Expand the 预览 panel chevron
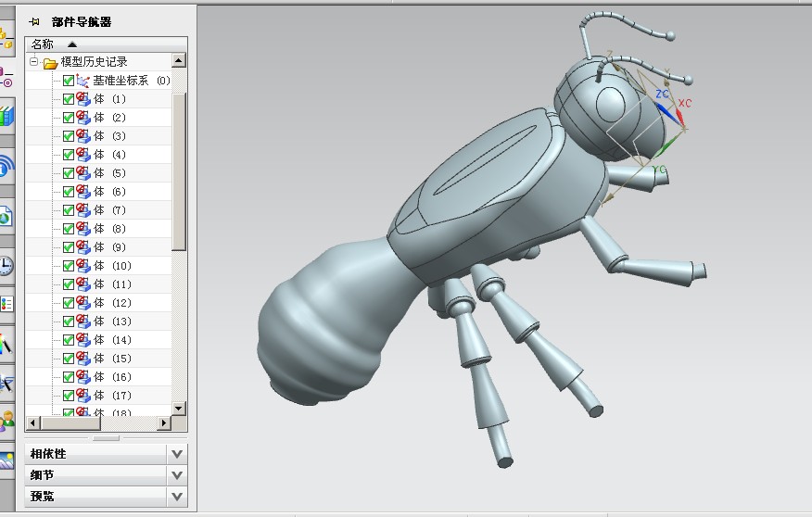Image resolution: width=812 pixels, height=517 pixels. click(x=177, y=497)
